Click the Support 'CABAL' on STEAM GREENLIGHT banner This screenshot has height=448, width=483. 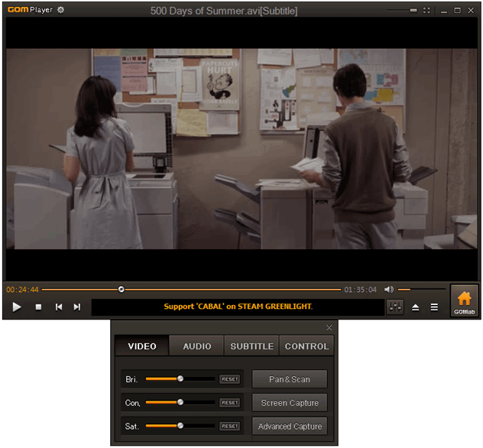pyautogui.click(x=238, y=307)
